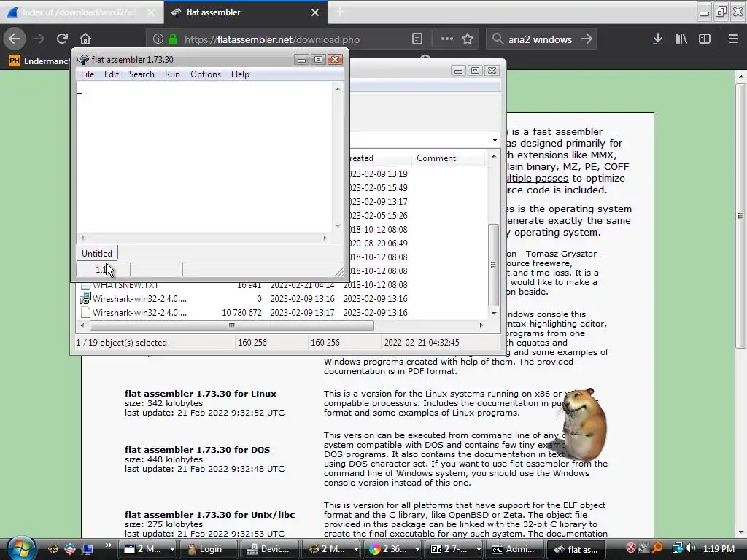Click inside the flat assembler editor area
This screenshot has width=747, height=560.
pos(205,157)
